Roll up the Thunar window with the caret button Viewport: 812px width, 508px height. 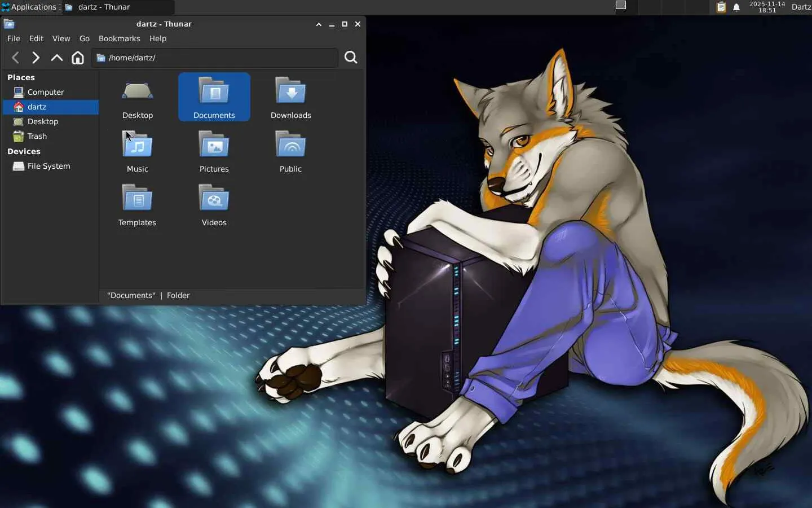click(x=319, y=24)
